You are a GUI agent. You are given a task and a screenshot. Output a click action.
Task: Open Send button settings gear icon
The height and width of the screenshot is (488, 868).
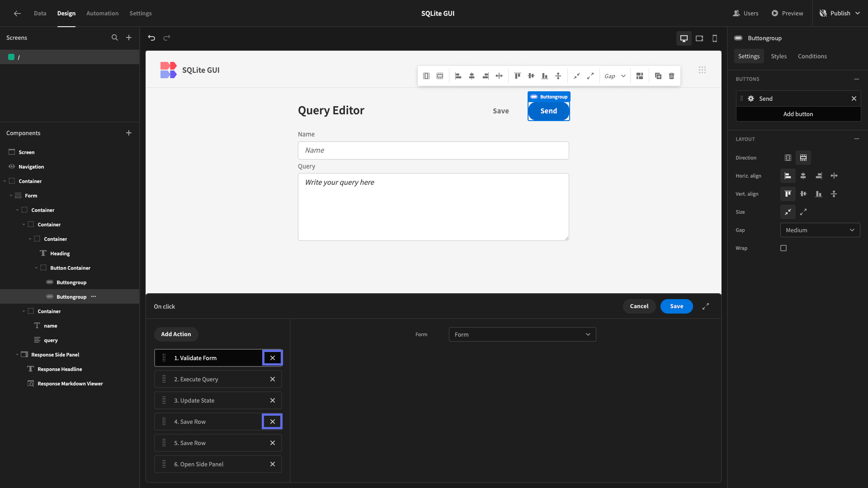pyautogui.click(x=751, y=99)
